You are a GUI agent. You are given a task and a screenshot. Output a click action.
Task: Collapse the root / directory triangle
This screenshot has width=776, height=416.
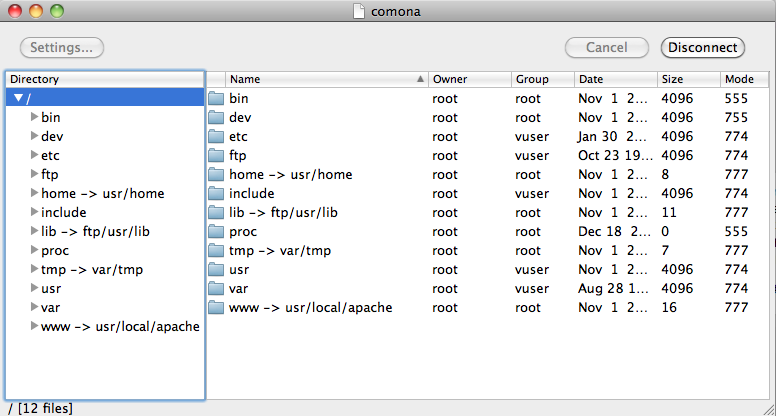click(x=18, y=98)
